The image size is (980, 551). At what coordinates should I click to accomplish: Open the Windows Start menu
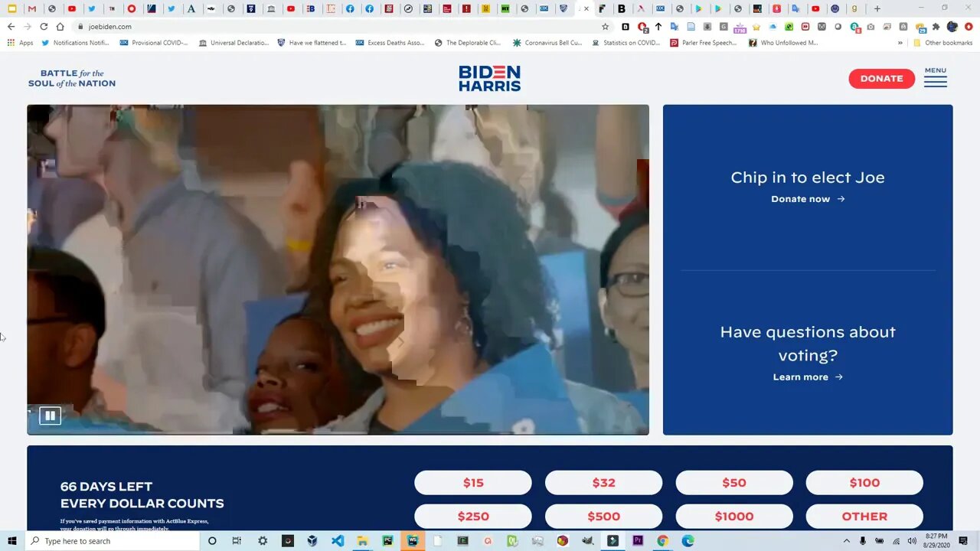click(x=12, y=541)
